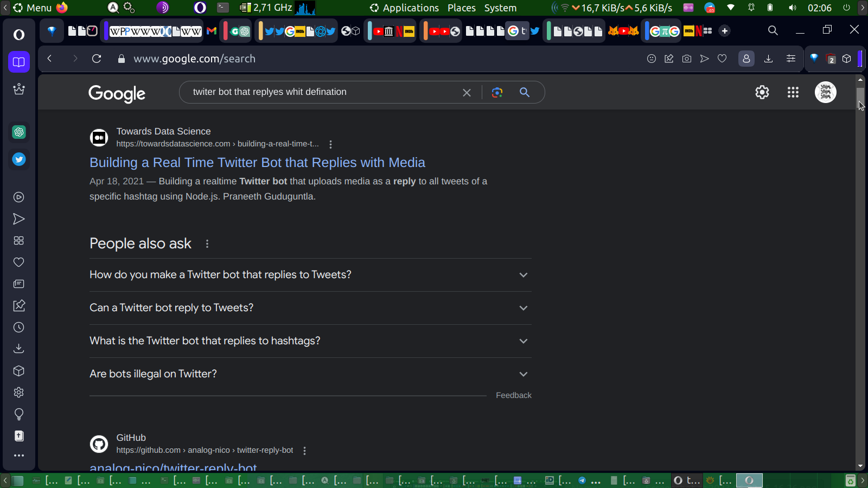The height and width of the screenshot is (488, 868).
Task: Click the page vertical scrollbar thumb
Action: (x=860, y=98)
